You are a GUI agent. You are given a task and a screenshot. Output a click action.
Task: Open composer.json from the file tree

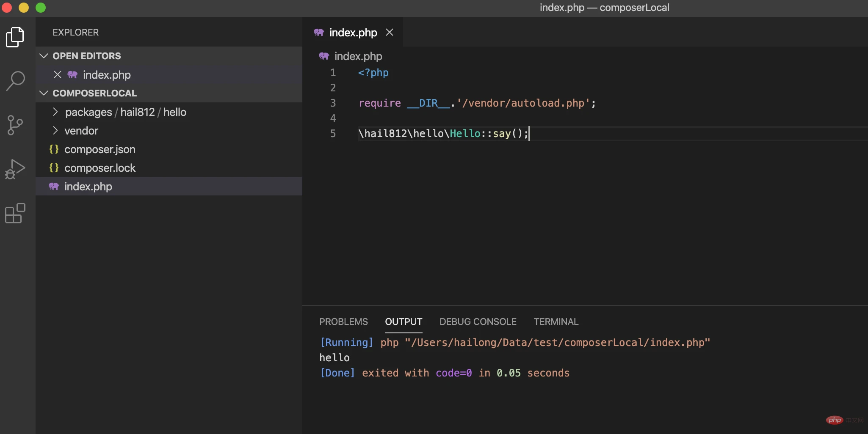pos(100,149)
